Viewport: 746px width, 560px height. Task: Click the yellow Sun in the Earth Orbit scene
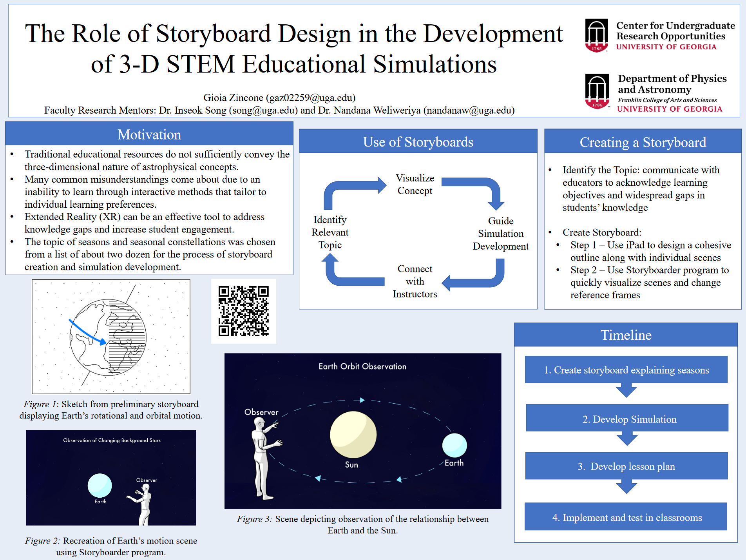pyautogui.click(x=353, y=434)
